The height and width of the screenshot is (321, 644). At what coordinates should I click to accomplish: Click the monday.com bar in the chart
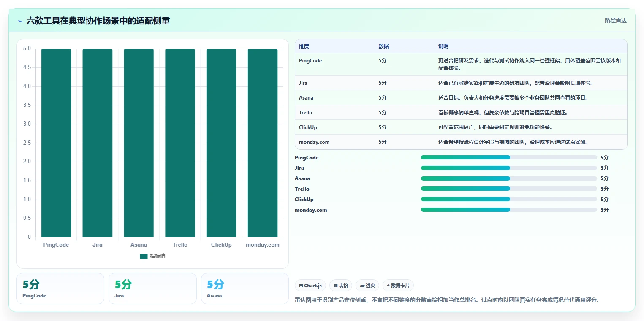(263, 143)
